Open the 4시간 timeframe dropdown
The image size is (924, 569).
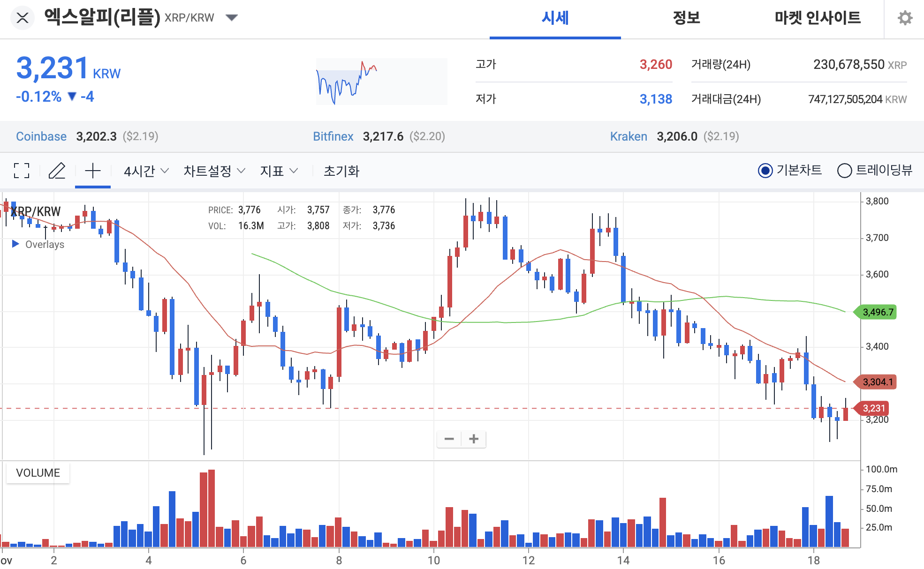coord(144,171)
